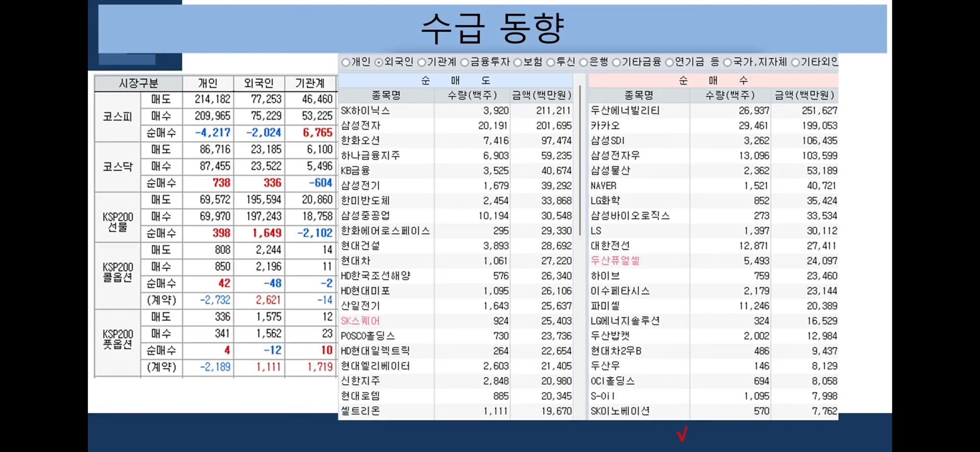Image resolution: width=980 pixels, height=452 pixels.
Task: Click 현대차2우B in the 순매수 list
Action: (x=616, y=351)
